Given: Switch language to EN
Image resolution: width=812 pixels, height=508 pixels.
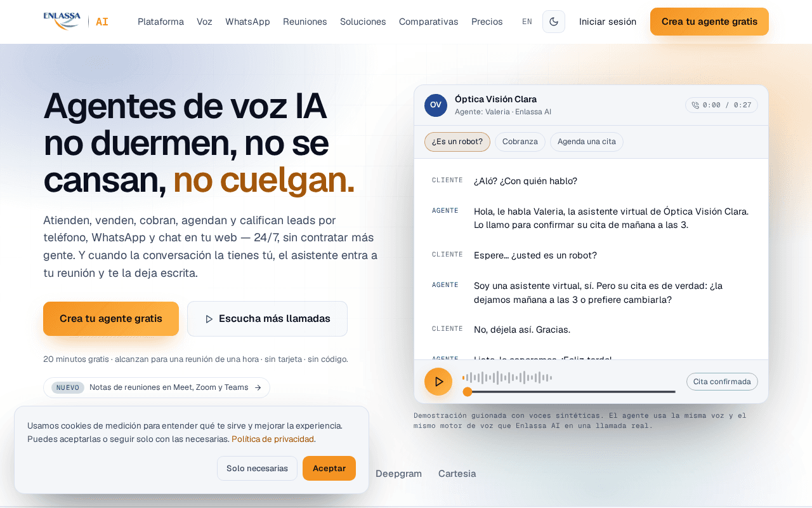Looking at the screenshot, I should [x=527, y=22].
